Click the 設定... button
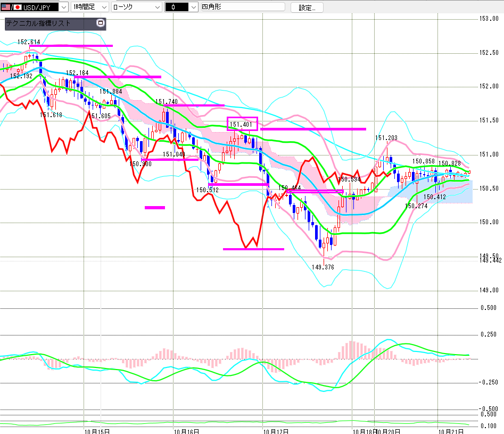The height and width of the screenshot is (434, 504). [307, 7]
